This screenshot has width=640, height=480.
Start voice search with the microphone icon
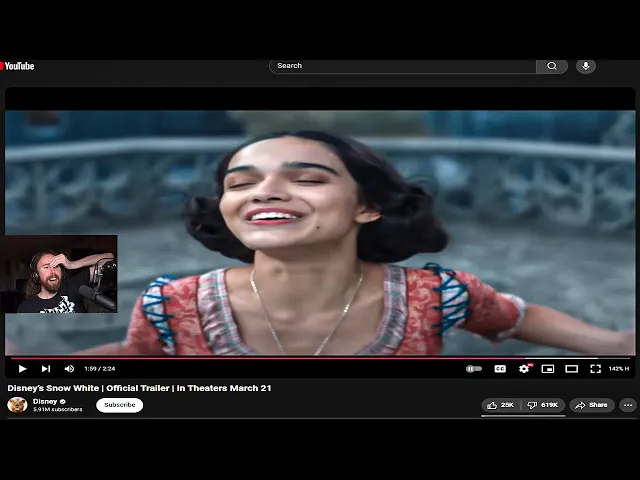[x=586, y=66]
